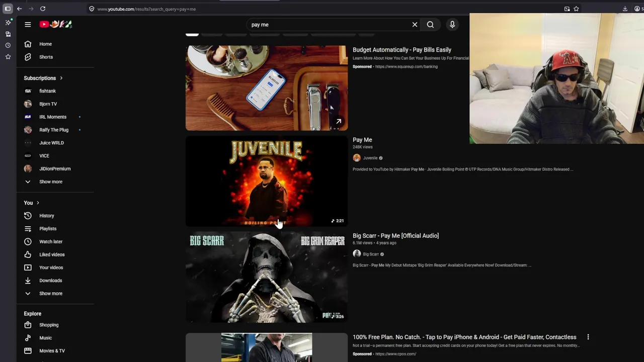Click the magnifying glass search button
The width and height of the screenshot is (644, 362).
click(430, 25)
